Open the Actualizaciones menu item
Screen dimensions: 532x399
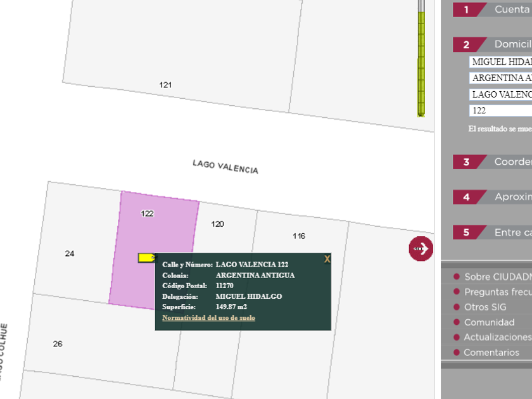coord(497,337)
